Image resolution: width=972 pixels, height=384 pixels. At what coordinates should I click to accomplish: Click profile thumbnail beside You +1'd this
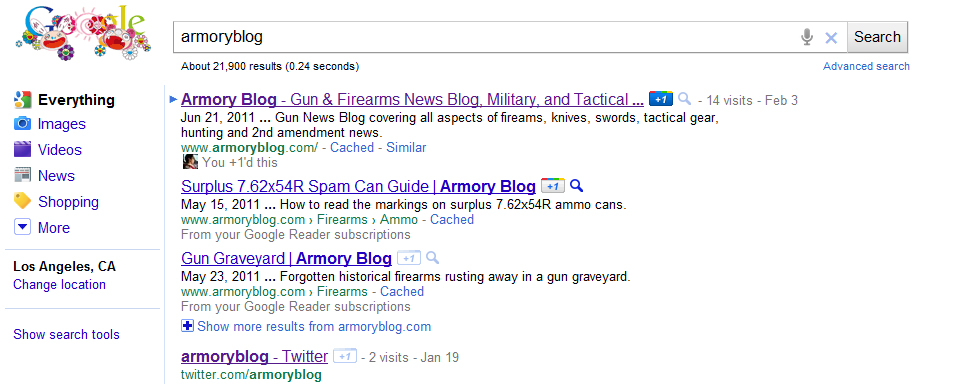(190, 162)
